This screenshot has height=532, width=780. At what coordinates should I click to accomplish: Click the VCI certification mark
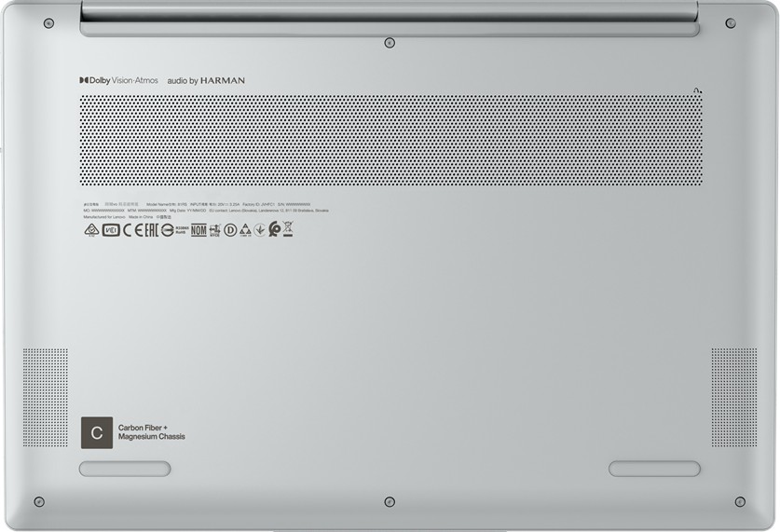coord(111,230)
